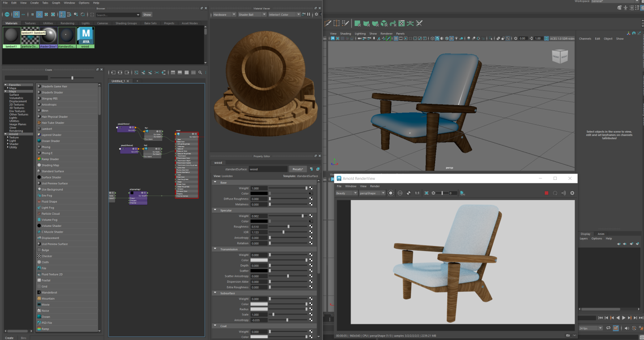Click the isolate select icon in RenderView toolbar
This screenshot has height=340, width=644.
coord(391,193)
